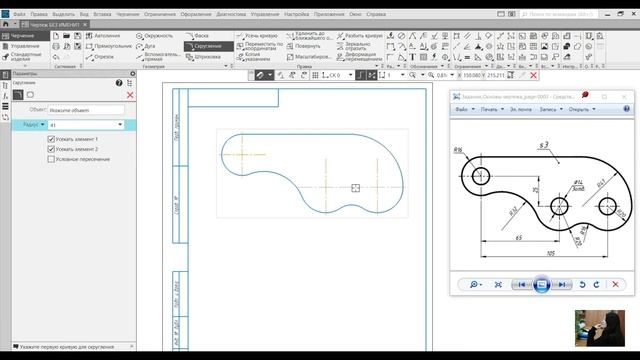
Task: Select the text T annotation tool
Action: click(x=412, y=57)
